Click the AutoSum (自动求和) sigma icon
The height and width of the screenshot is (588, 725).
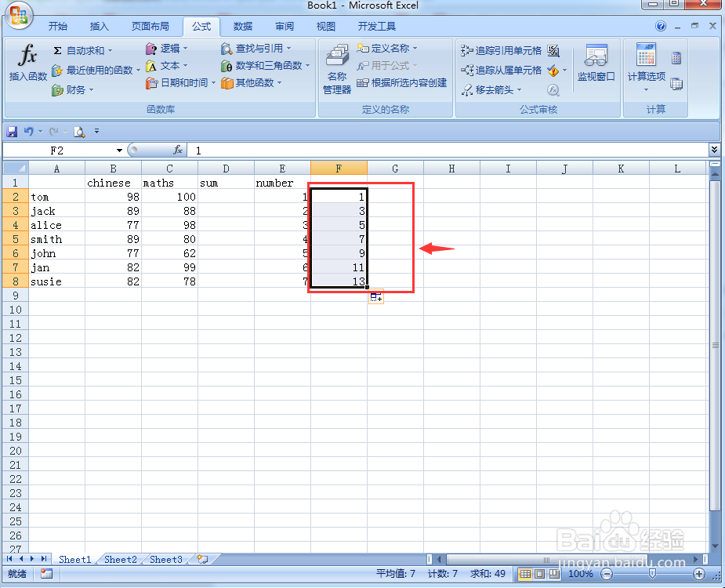point(57,50)
